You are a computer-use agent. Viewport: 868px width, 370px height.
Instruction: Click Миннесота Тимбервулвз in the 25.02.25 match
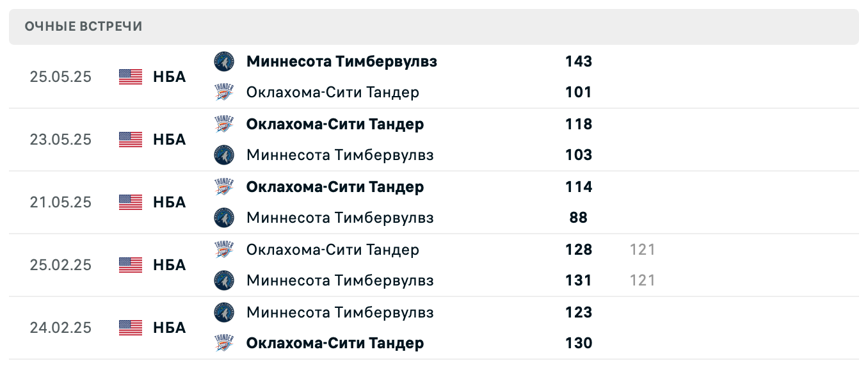(340, 280)
